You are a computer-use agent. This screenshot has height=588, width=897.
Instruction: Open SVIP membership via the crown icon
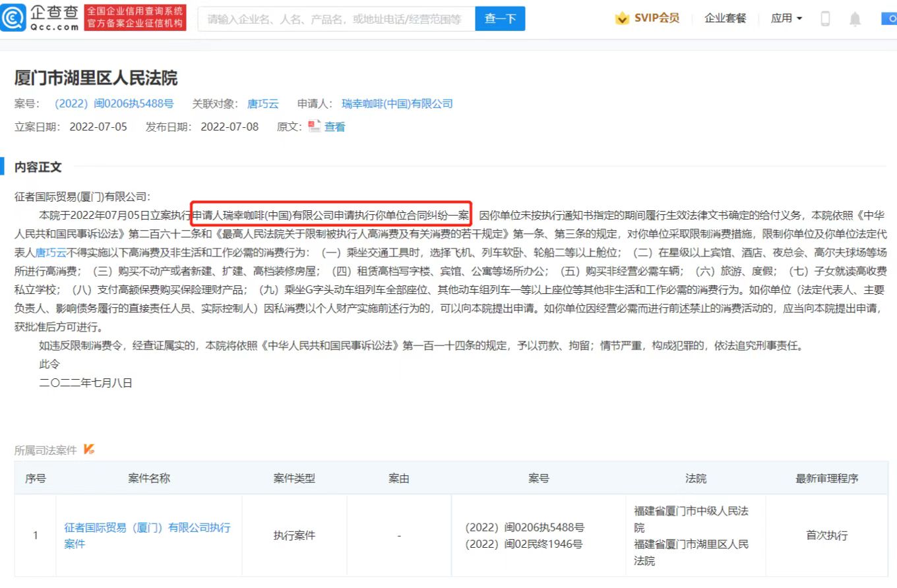pos(621,18)
